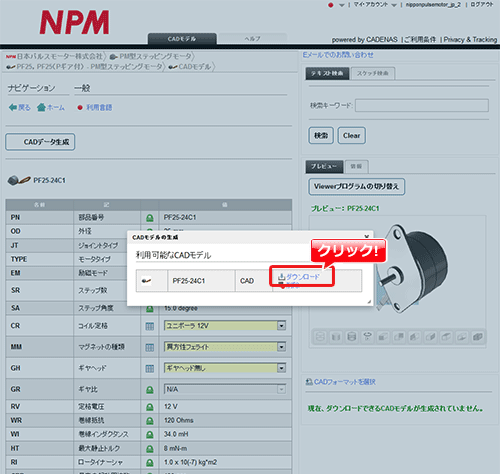The image size is (500, 474).
Task: Click the NPM logo
Action: pos(74,22)
